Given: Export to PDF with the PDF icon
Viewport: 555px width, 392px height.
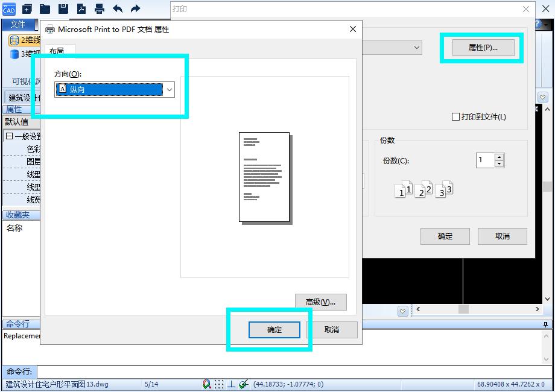Looking at the screenshot, I should 81,9.
